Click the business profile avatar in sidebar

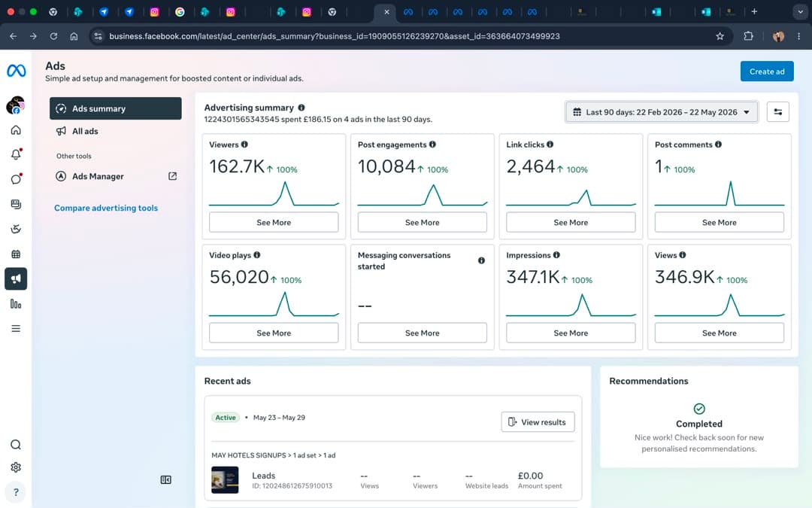(x=16, y=105)
